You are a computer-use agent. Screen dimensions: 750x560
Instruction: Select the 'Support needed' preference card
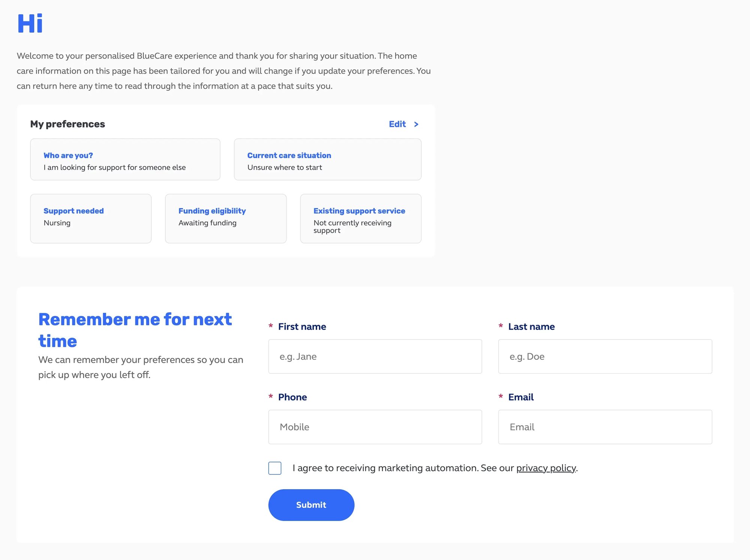coord(90,218)
